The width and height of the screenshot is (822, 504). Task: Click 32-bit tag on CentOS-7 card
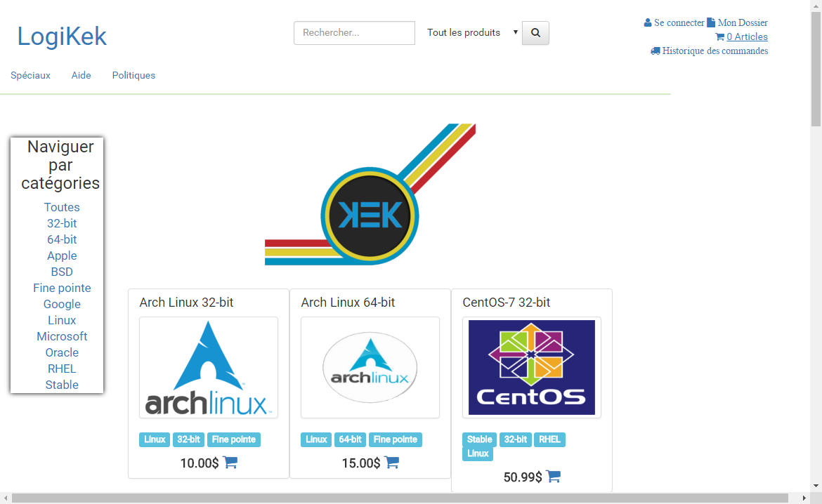(x=515, y=439)
